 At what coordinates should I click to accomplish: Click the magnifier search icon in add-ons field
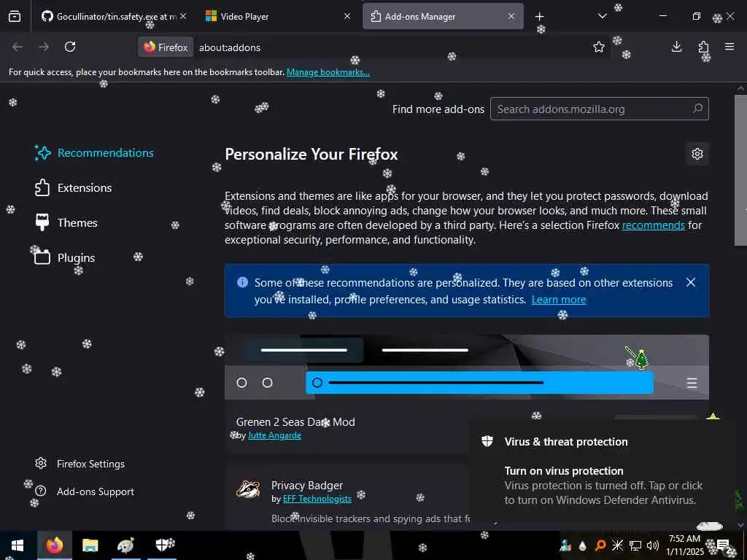coord(697,109)
